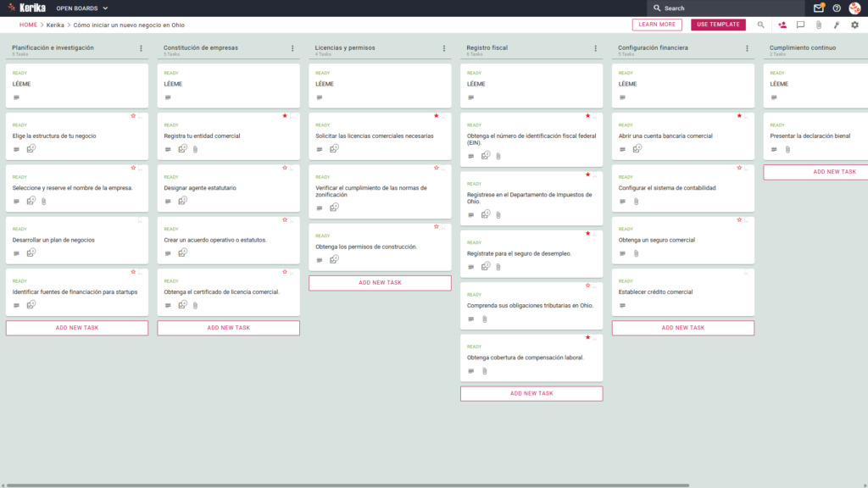Open options menu for 'Registro fiscal' column
Viewport: 868px width, 488px height.
596,48
